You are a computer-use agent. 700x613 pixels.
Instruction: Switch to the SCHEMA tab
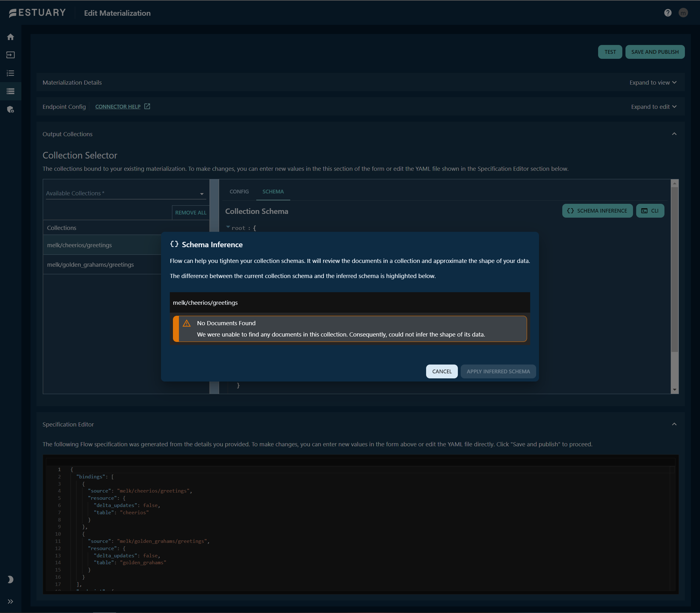273,192
